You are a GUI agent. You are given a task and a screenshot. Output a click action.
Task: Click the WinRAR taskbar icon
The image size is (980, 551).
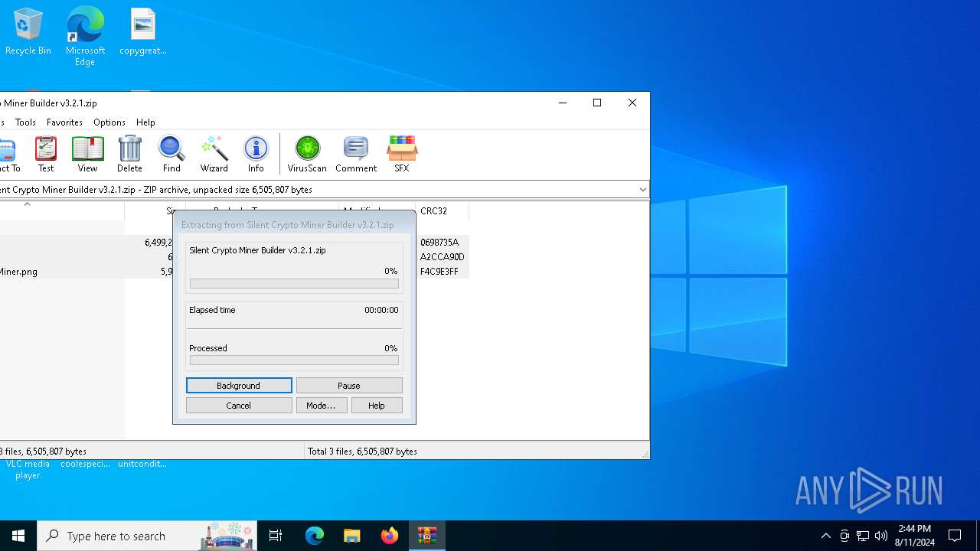(x=427, y=536)
